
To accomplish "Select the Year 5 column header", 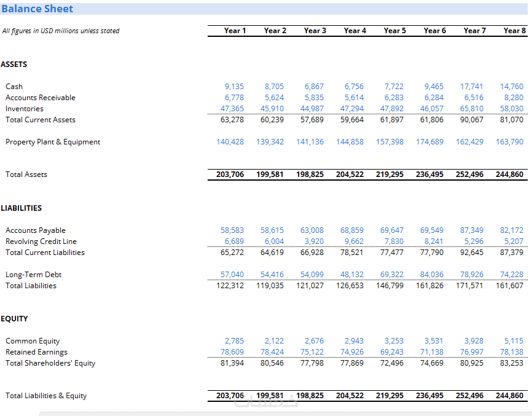I will click(x=394, y=31).
